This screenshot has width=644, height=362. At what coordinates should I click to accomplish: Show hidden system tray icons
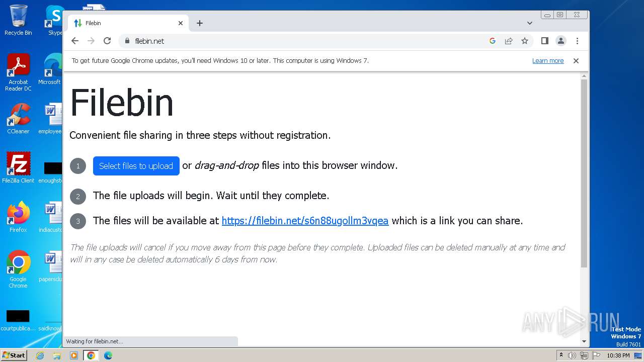561,355
